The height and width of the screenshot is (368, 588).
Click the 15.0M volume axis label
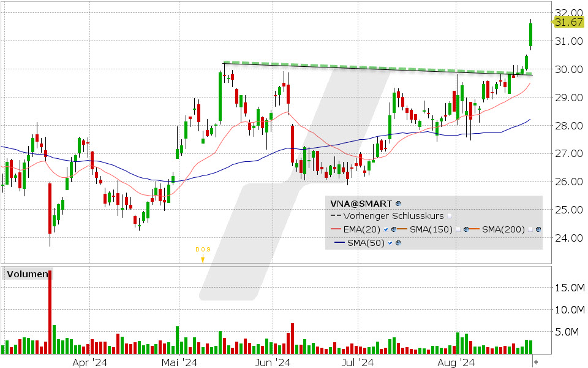click(570, 288)
